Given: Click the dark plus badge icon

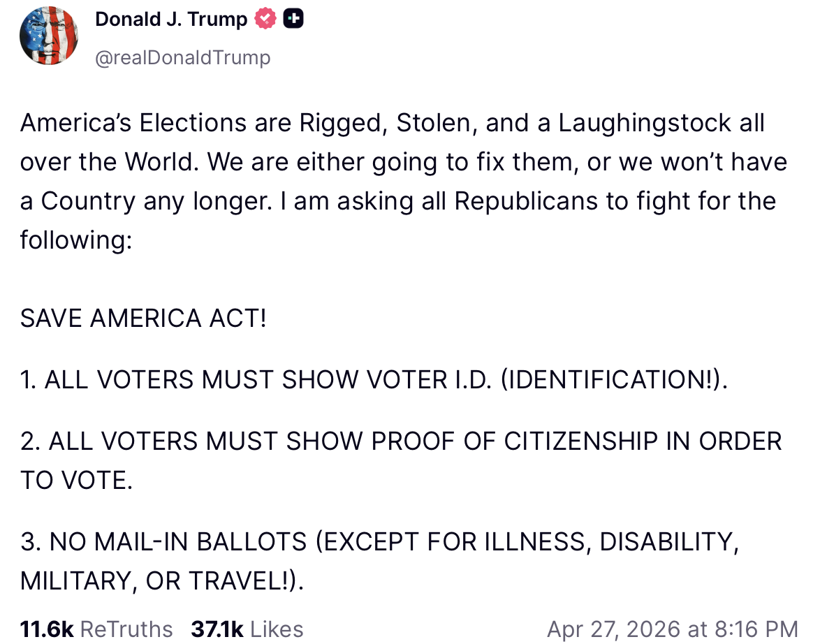Looking at the screenshot, I should pyautogui.click(x=294, y=20).
